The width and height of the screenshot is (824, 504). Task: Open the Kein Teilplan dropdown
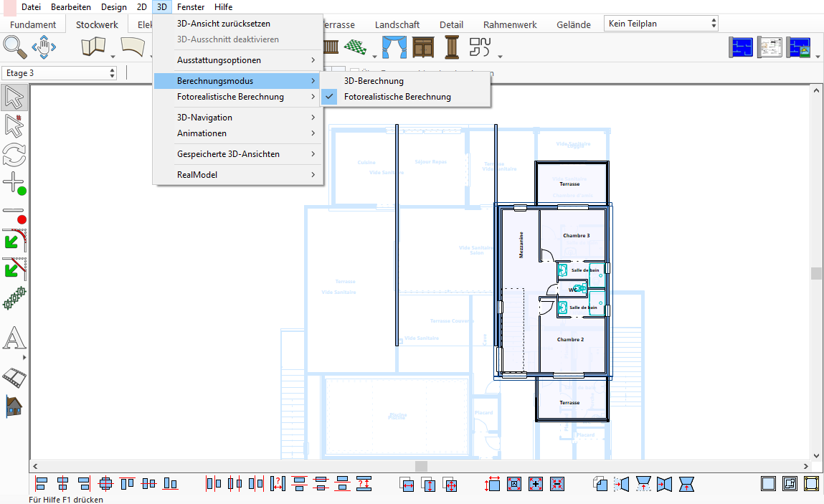click(x=660, y=24)
